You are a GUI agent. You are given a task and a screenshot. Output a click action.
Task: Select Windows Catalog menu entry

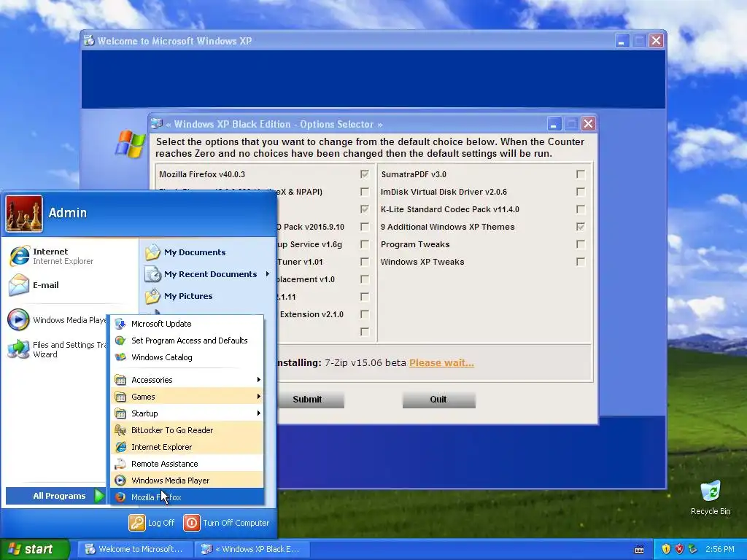tap(187, 357)
